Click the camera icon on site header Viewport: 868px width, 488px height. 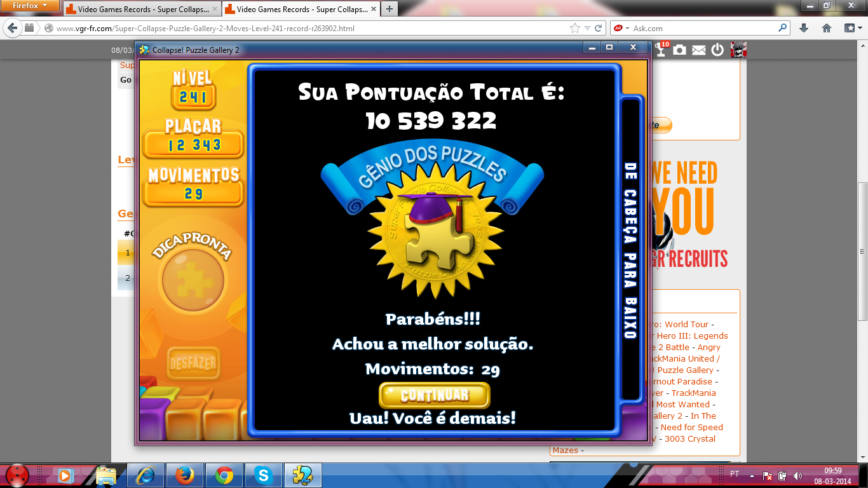click(x=679, y=50)
